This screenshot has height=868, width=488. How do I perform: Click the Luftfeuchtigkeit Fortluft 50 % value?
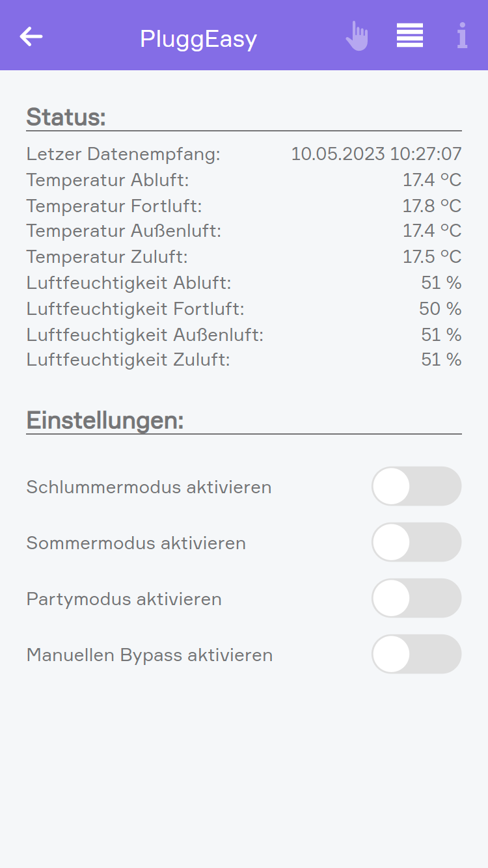point(441,308)
